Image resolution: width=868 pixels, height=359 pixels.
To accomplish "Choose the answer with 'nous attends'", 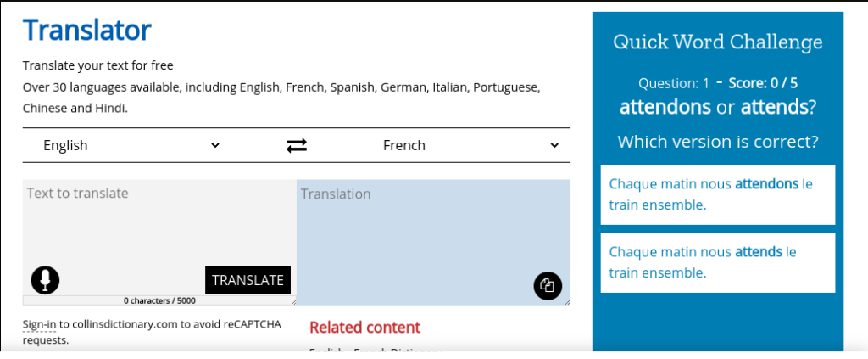I will click(717, 263).
